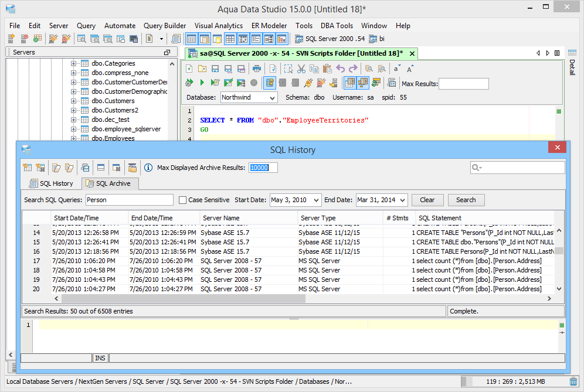The width and height of the screenshot is (584, 392).
Task: Click the open file folder icon in query toolbar
Action: pos(202,69)
